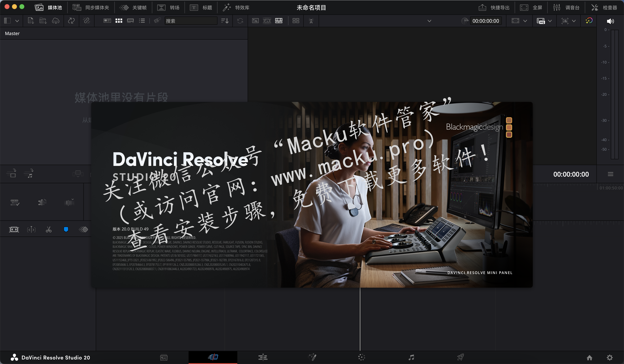624x364 pixels.
Task: Open the 转场 transitions panel
Action: (168, 8)
